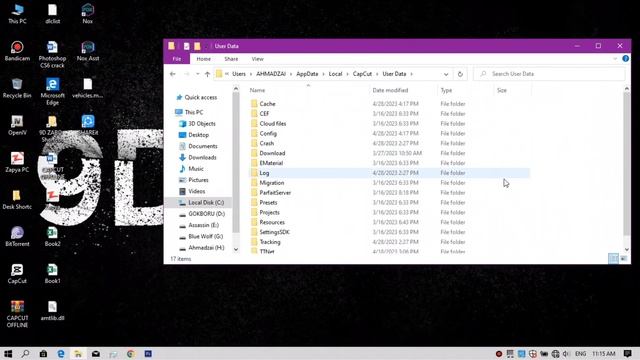Viewport: 640px width, 360px height.
Task: Launch Nox Asst desktop shortcut
Action: click(87, 51)
